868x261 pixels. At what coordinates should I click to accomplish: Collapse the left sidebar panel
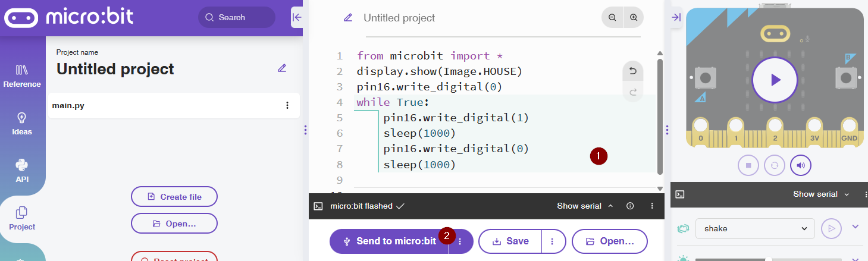pos(297,17)
